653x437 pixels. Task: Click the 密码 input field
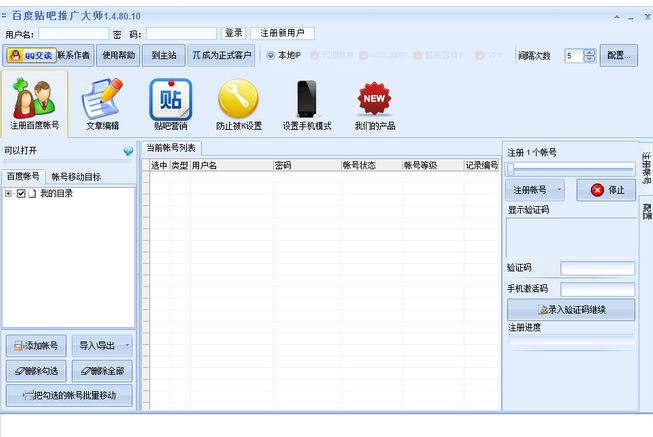pos(181,33)
